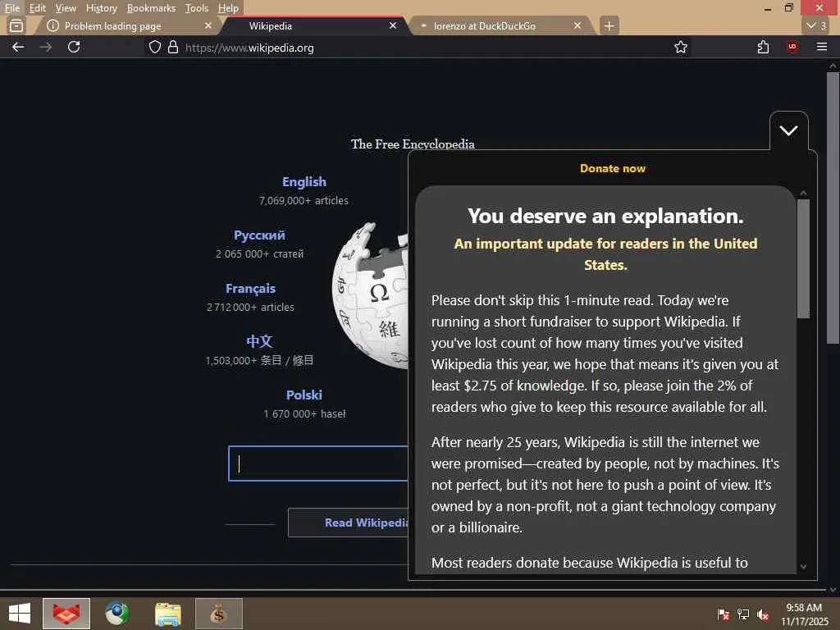Click the donation banner scrollbar thumb
This screenshot has height=630, width=840.
(803, 258)
